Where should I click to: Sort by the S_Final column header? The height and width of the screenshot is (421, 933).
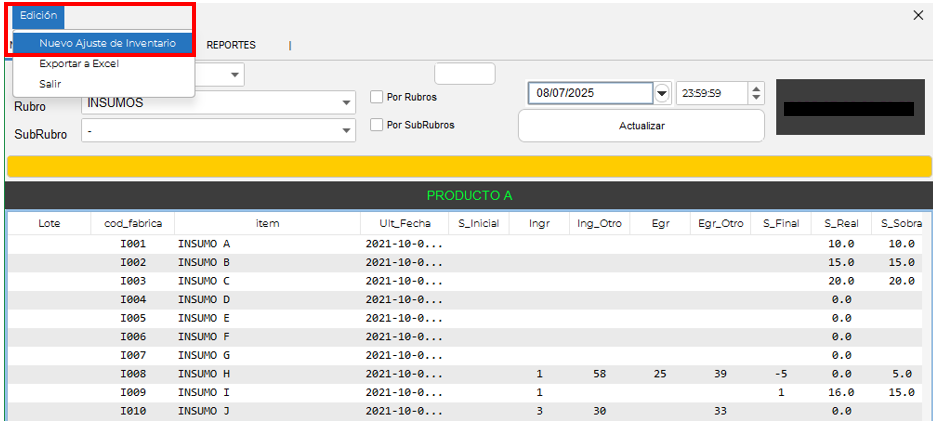click(780, 223)
